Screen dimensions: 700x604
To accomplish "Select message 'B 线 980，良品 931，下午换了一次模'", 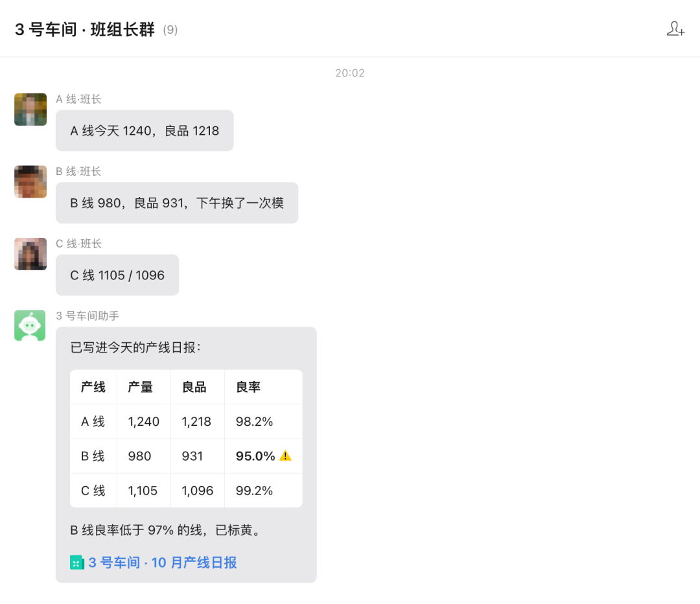I will tap(177, 203).
